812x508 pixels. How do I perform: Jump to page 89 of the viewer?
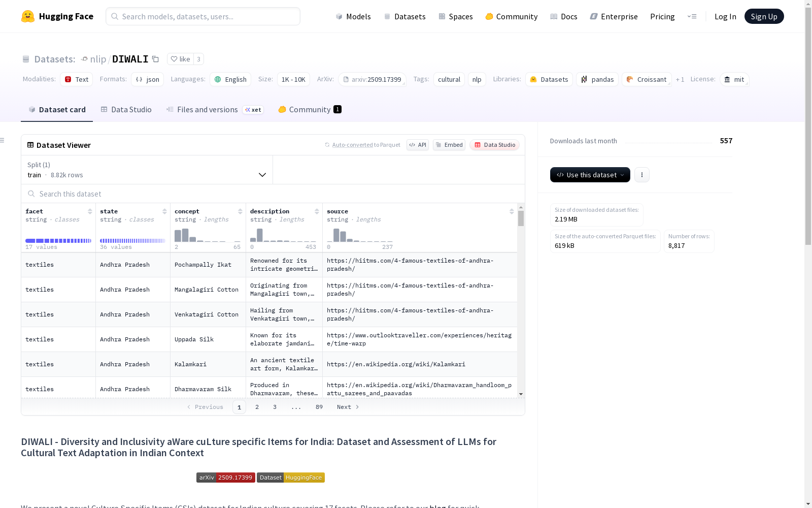point(319,407)
